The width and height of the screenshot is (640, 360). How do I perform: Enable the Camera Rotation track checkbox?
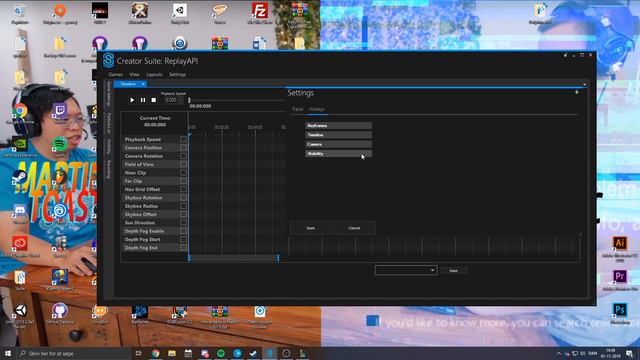(183, 156)
